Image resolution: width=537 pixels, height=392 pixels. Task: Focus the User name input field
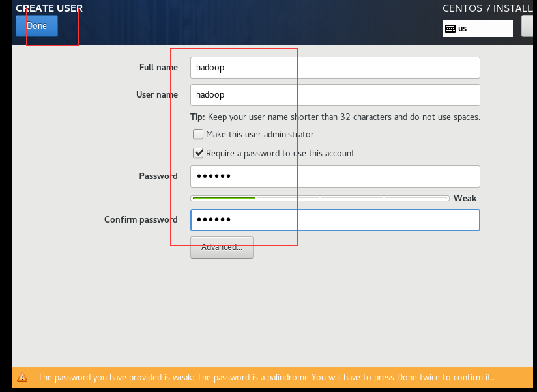pyautogui.click(x=335, y=95)
